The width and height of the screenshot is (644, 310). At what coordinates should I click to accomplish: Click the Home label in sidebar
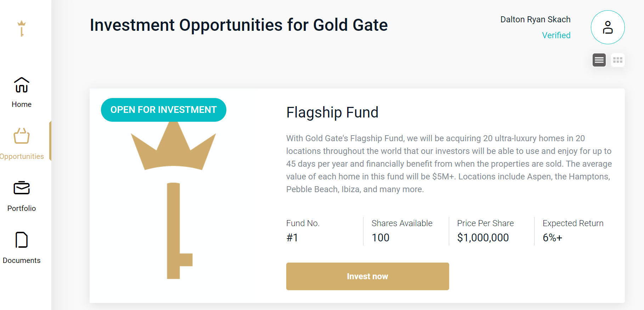(x=22, y=104)
